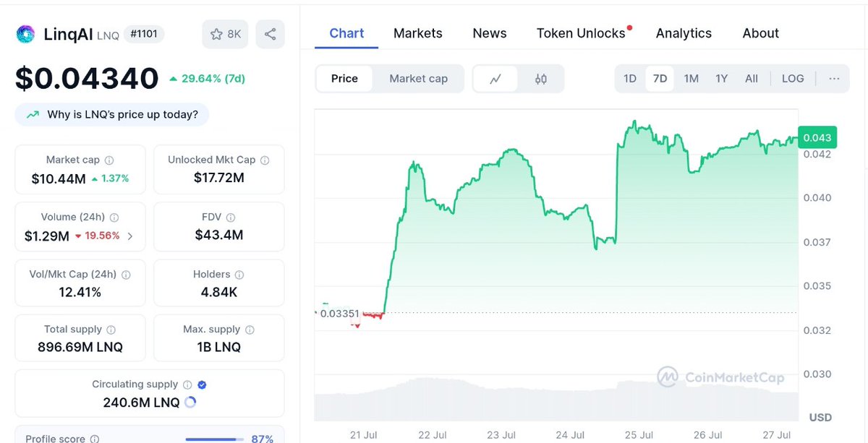The width and height of the screenshot is (868, 443).
Task: Click Circulating supply info icon
Action: [187, 385]
